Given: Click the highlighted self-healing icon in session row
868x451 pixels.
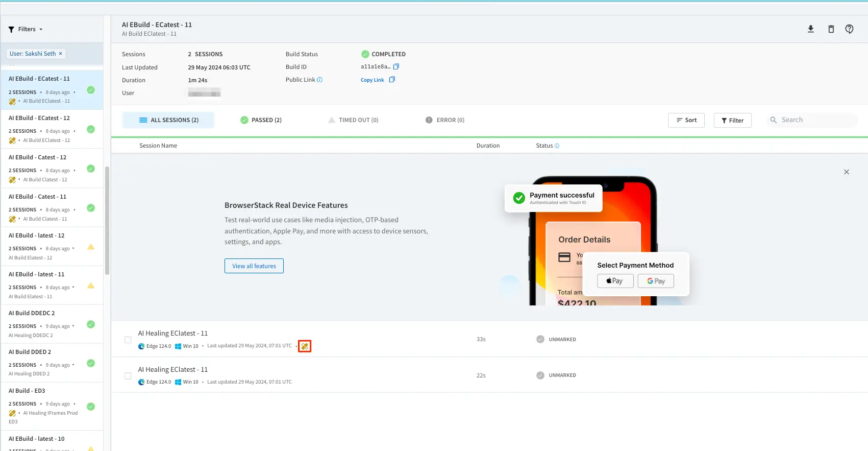Looking at the screenshot, I should click(305, 346).
